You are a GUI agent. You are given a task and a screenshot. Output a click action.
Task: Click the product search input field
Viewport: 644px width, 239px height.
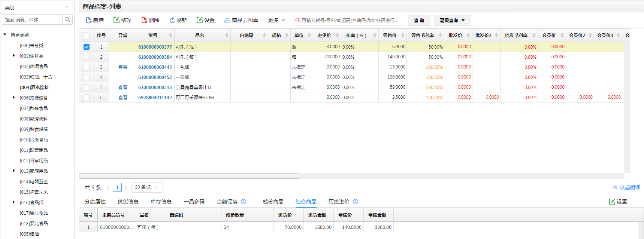pyautogui.click(x=348, y=20)
